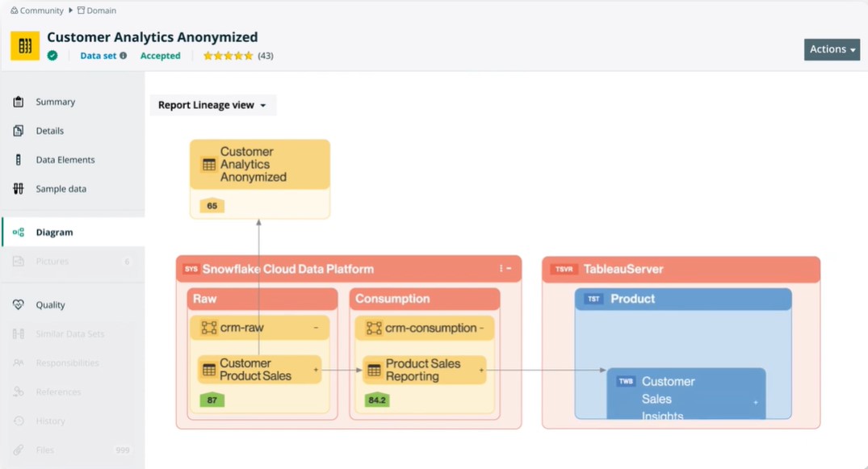The width and height of the screenshot is (868, 469).
Task: Click the TWB badge on Customer Sales Insights
Action: (626, 382)
